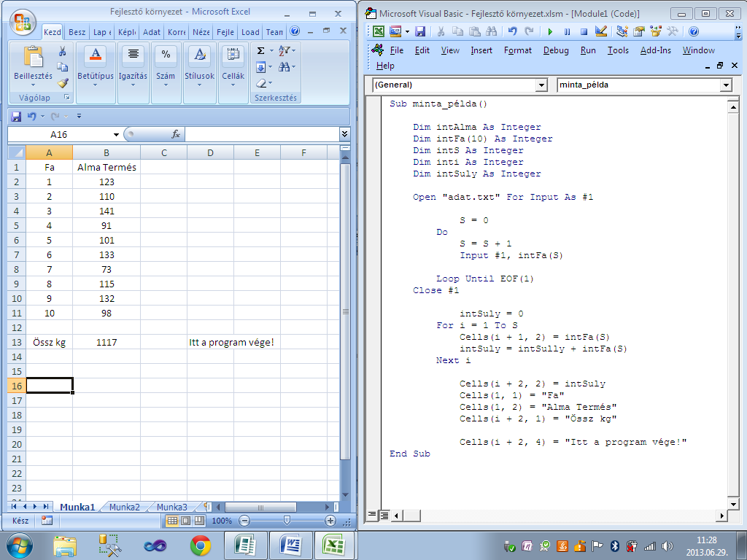Expand the Igazítás alignment group

pos(133,73)
